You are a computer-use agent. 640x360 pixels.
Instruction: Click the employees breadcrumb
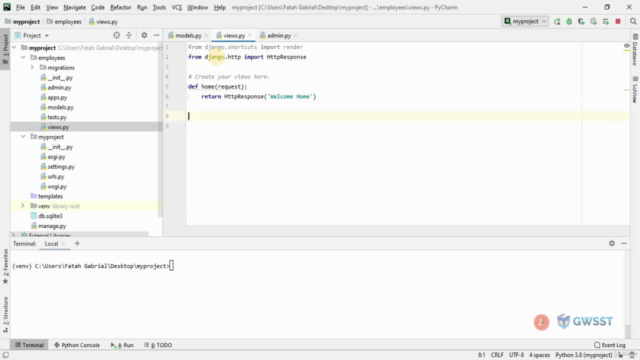[x=64, y=22]
